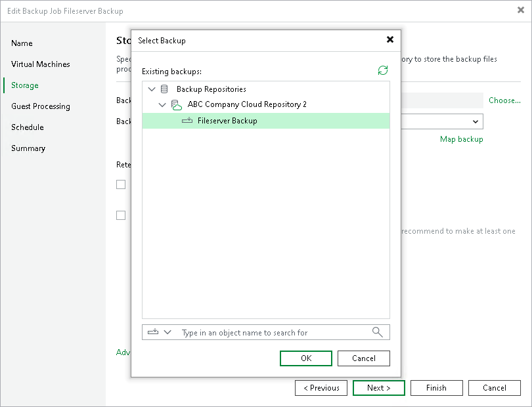Click the object name search field
Screen dimensions: 532x407
coord(263,332)
